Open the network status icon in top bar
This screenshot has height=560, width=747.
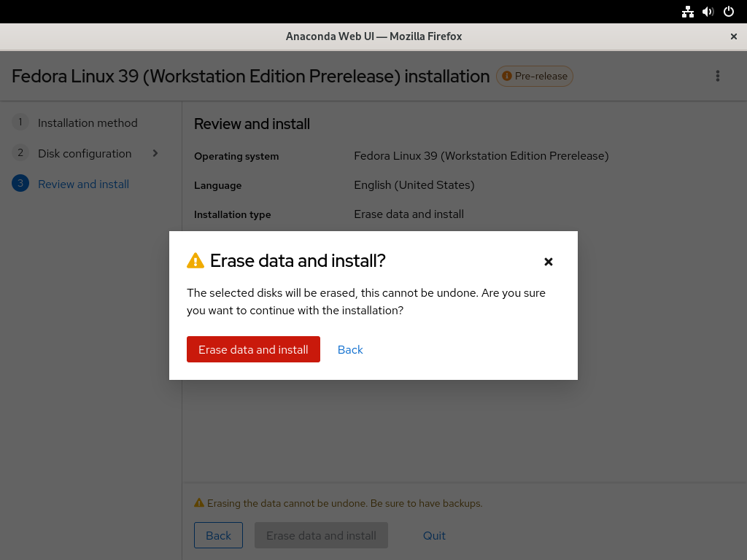click(x=687, y=12)
